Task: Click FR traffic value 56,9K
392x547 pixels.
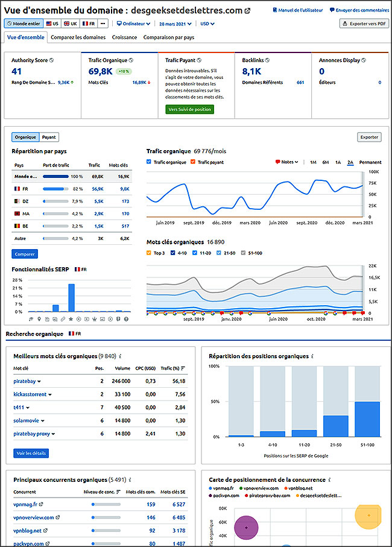Action: (x=98, y=189)
